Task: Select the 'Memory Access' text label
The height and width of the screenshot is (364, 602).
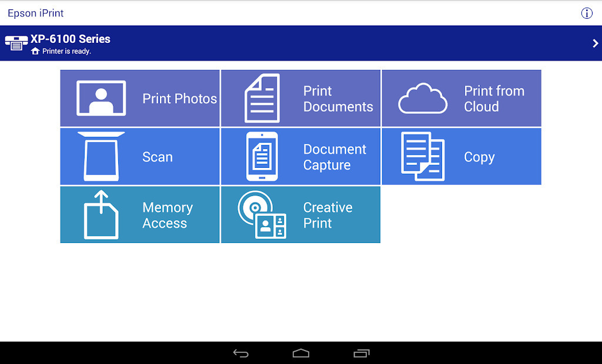Action: 167,215
